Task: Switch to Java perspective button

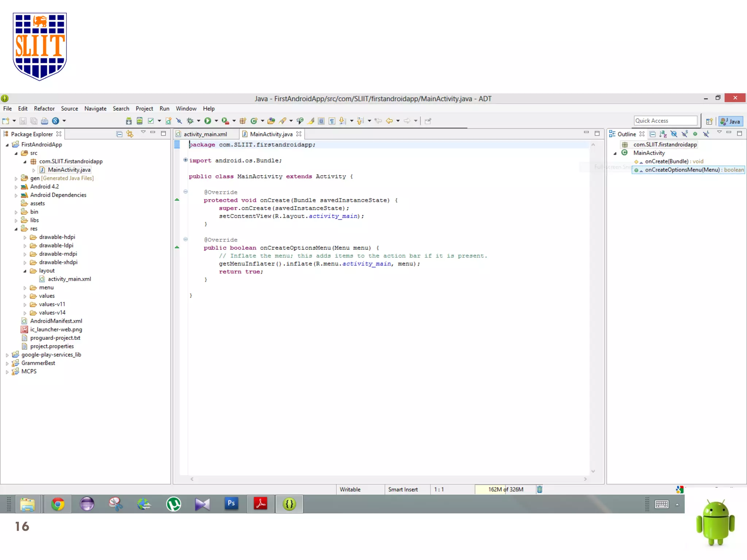Action: pos(731,121)
